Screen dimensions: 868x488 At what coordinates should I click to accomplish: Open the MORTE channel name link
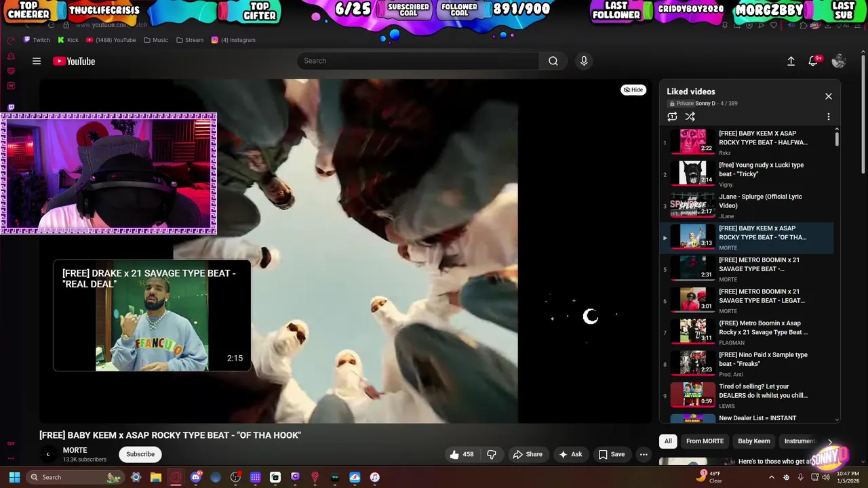pyautogui.click(x=75, y=450)
